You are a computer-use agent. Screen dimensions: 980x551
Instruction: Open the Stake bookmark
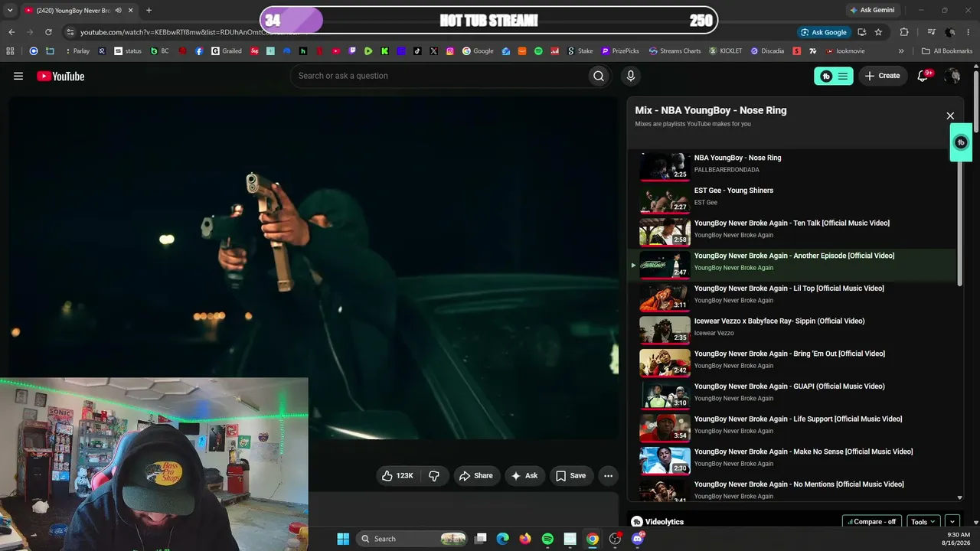click(580, 51)
